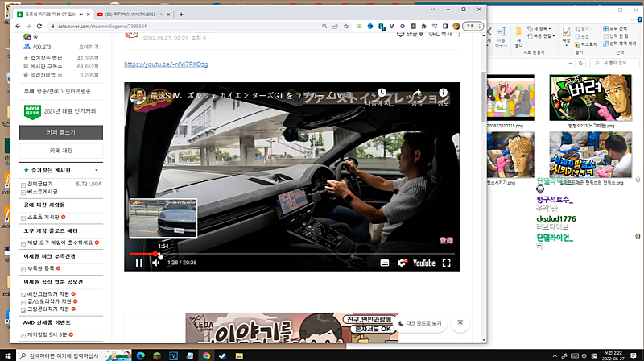This screenshot has height=361, width=644.
Task: Click the YouTube logo in player
Action: [423, 263]
